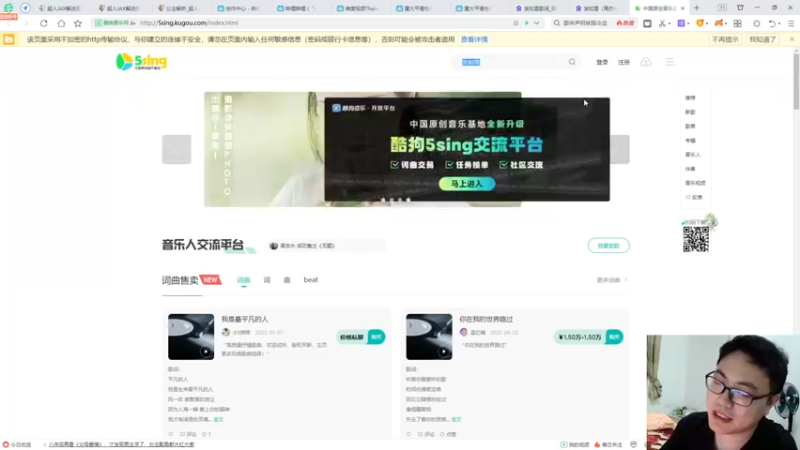Click the sold-notice pill beside 音乐人交流平台
The image size is (800, 450).
point(327,246)
